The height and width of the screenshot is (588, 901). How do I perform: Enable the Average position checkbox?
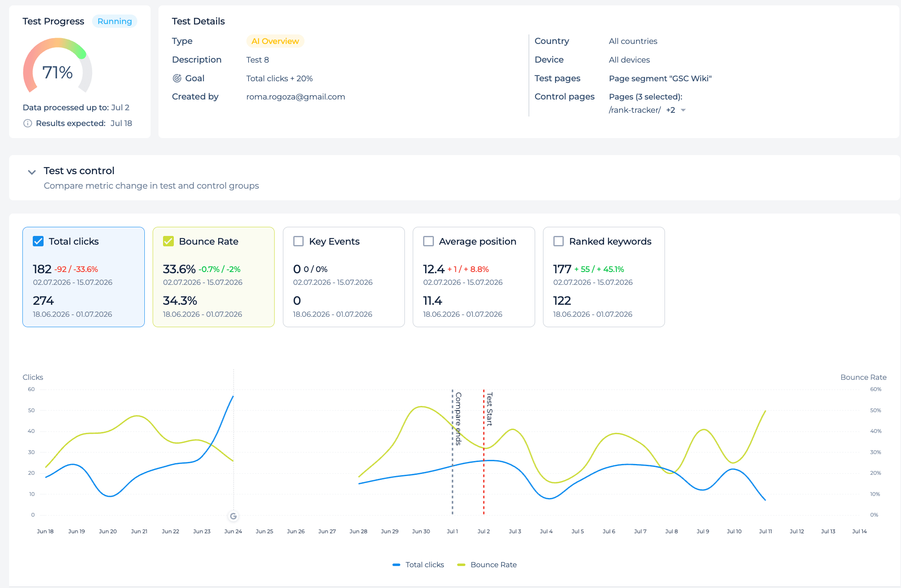tap(429, 241)
